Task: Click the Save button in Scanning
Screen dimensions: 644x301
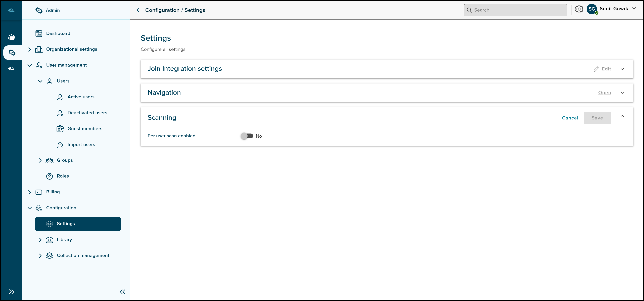Action: (597, 118)
